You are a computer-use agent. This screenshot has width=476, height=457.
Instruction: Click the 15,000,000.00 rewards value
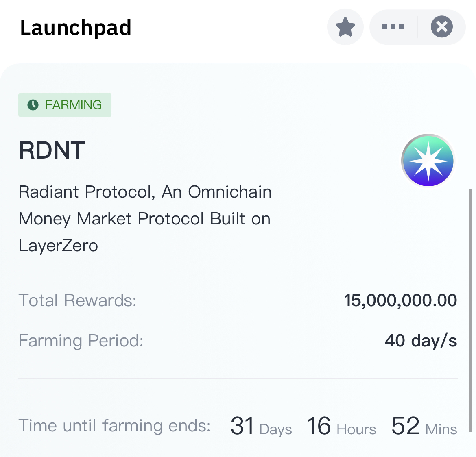[x=400, y=300]
